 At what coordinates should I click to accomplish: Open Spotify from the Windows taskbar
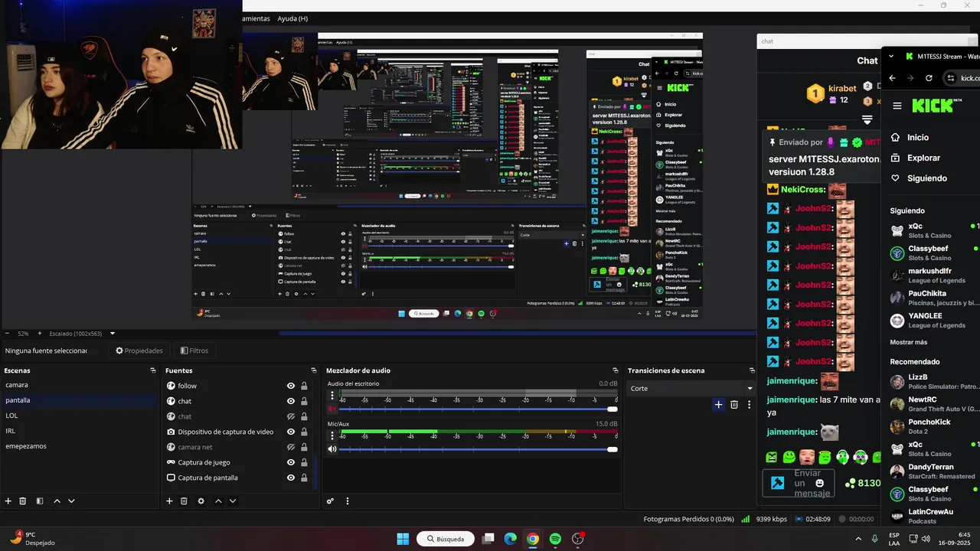[555, 539]
